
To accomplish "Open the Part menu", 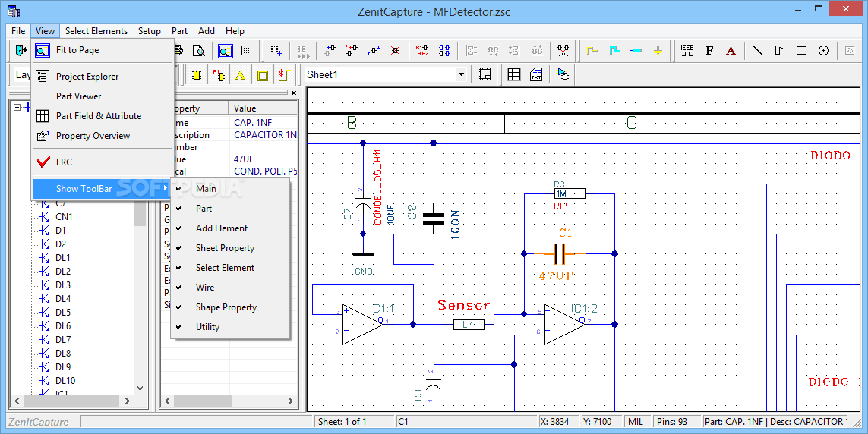I will pyautogui.click(x=179, y=31).
